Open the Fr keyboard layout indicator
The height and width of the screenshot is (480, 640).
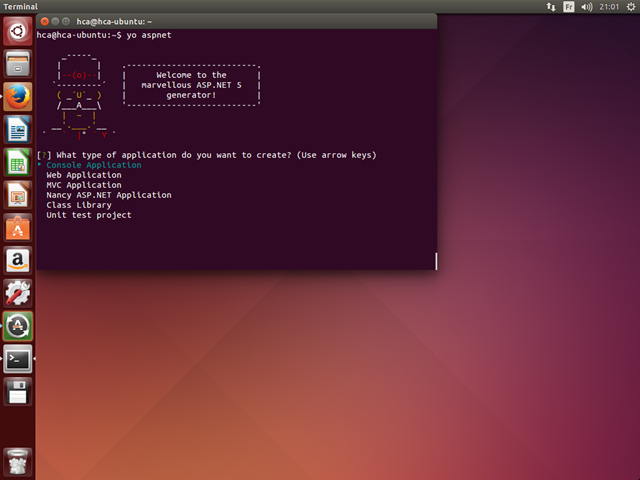[x=569, y=7]
